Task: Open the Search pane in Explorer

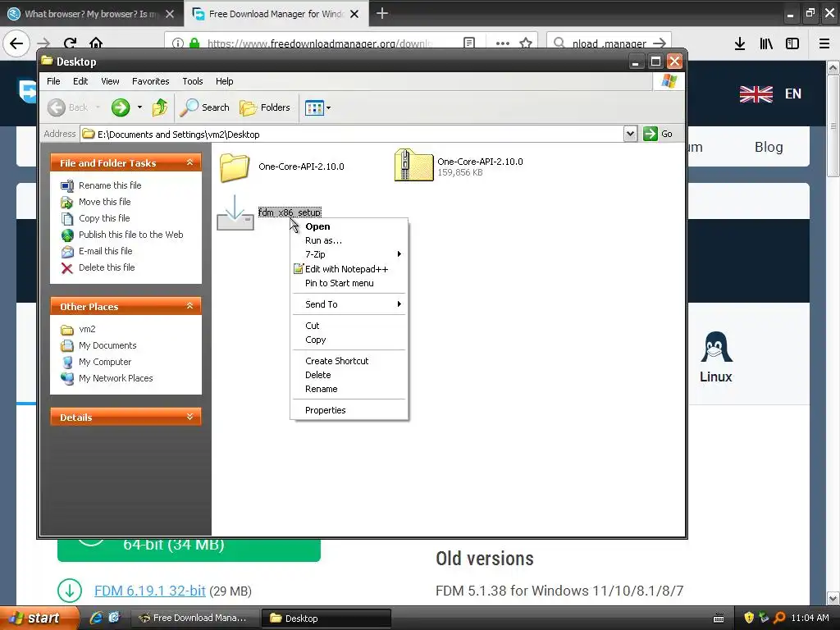Action: click(204, 107)
